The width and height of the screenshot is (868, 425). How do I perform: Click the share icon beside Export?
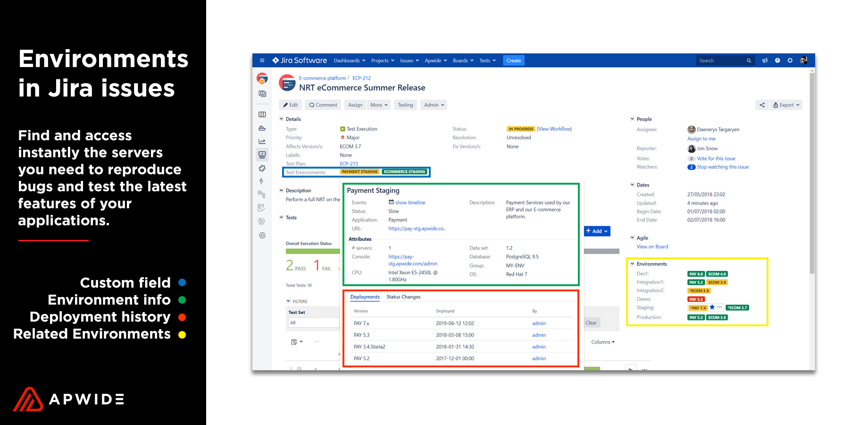click(762, 104)
